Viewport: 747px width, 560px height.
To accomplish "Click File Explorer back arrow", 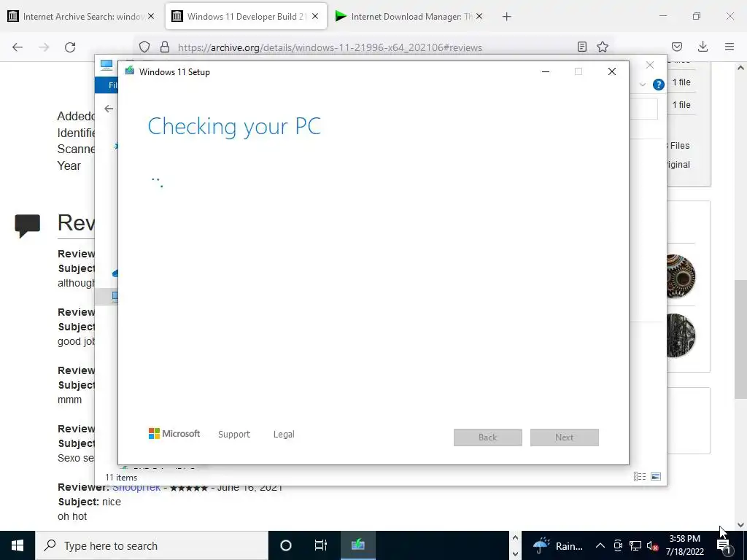I will point(109,109).
